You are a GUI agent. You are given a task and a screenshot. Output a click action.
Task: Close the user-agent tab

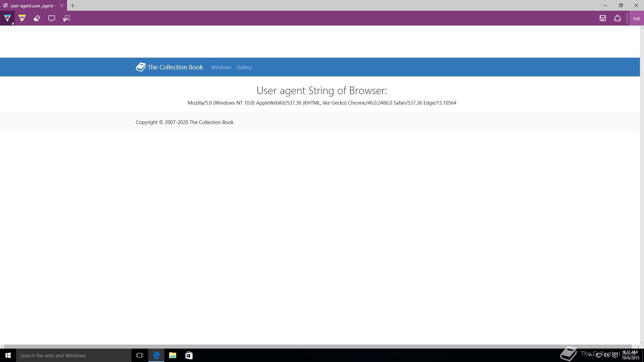[x=62, y=5]
